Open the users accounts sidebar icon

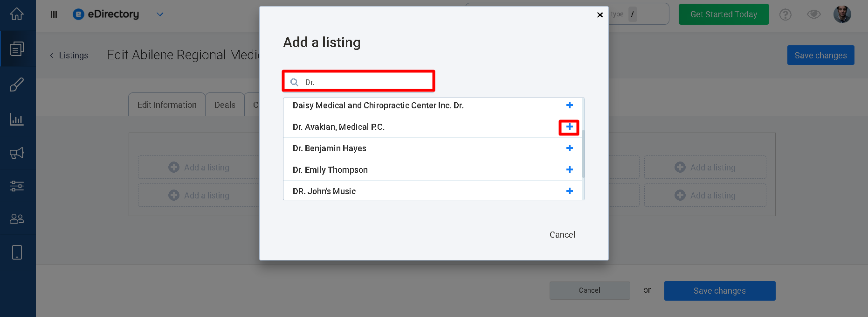click(17, 218)
